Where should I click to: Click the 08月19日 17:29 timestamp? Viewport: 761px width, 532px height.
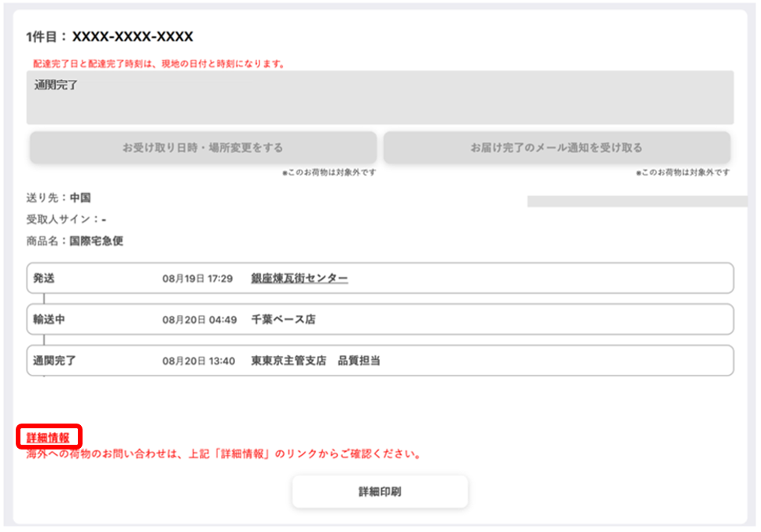click(x=198, y=278)
